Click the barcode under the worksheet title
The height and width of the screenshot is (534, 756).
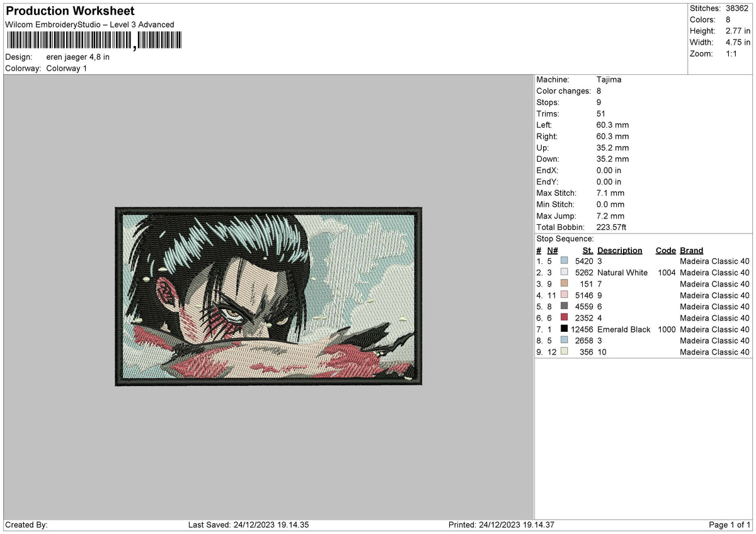point(94,41)
